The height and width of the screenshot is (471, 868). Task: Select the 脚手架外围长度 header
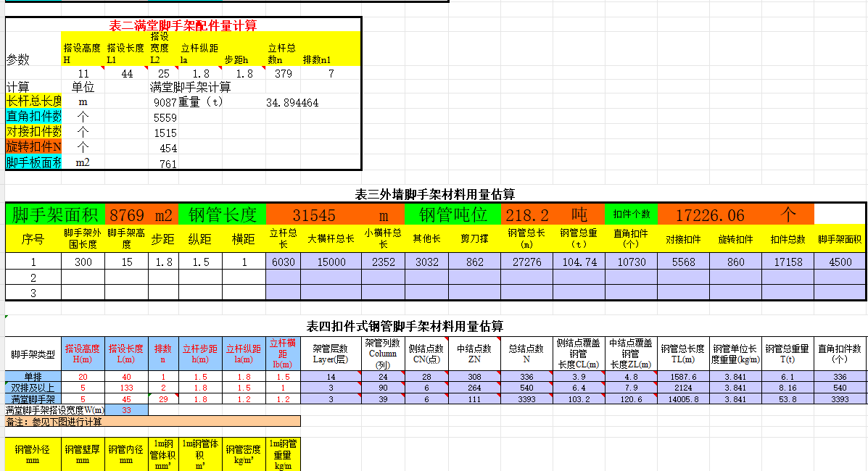[83, 239]
